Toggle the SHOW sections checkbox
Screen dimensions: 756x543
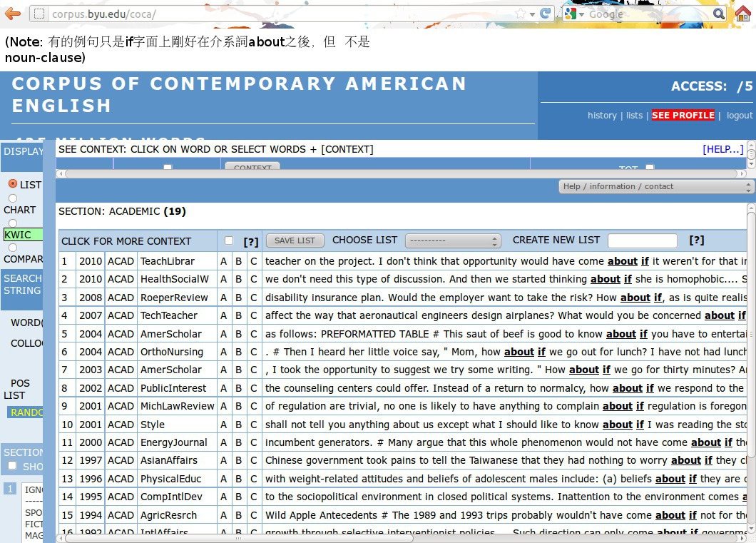coord(13,465)
